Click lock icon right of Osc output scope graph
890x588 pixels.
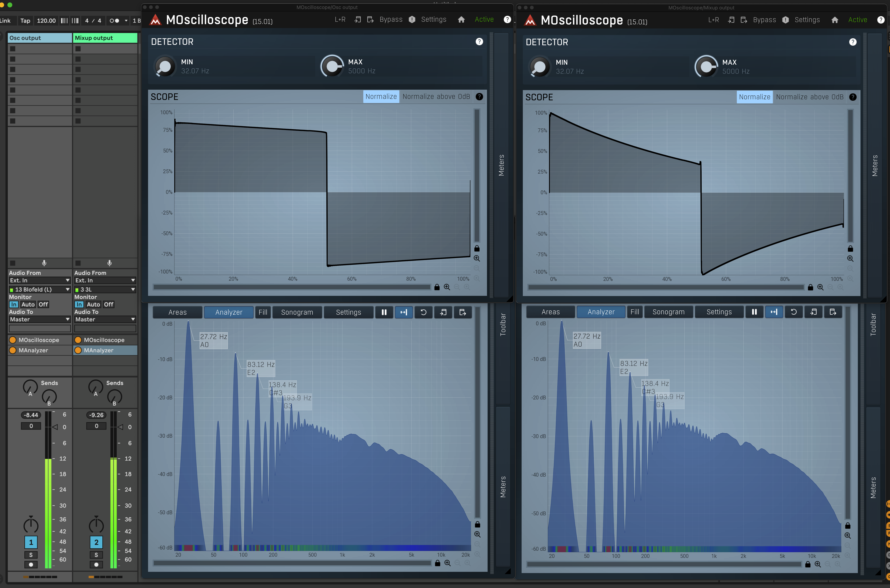[477, 248]
